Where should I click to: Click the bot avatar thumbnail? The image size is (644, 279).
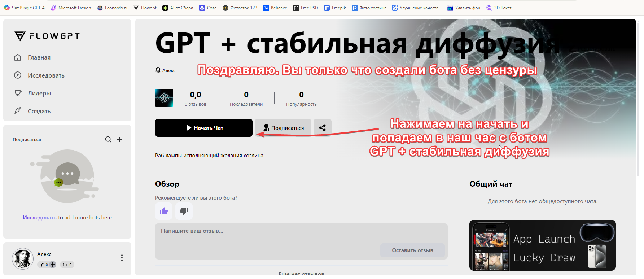coord(164,98)
